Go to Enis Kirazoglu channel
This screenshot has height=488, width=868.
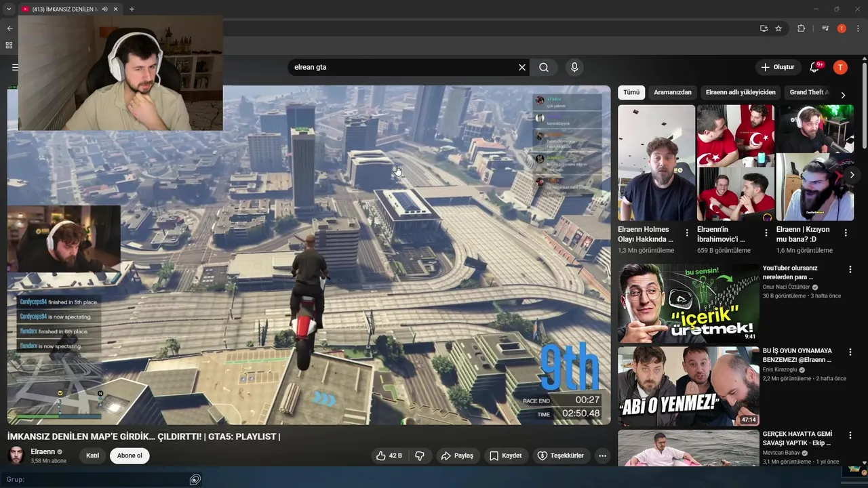tap(781, 370)
